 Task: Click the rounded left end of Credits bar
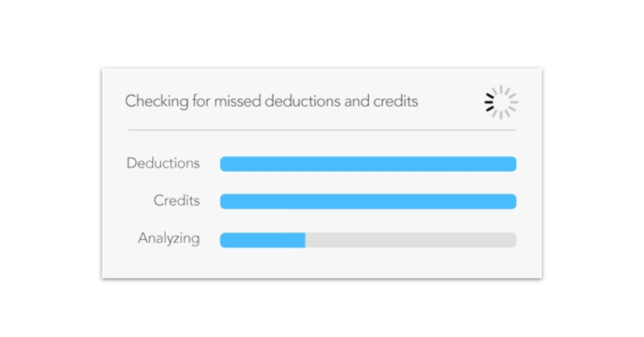click(225, 202)
